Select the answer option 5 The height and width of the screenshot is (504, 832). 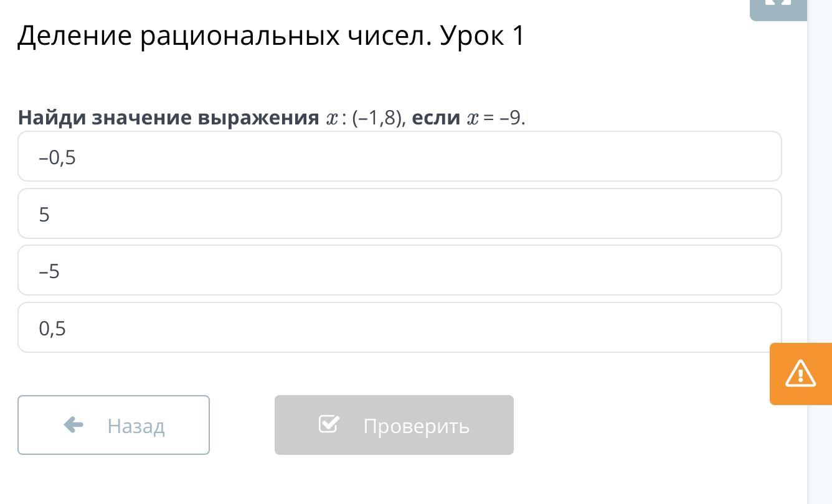click(399, 214)
